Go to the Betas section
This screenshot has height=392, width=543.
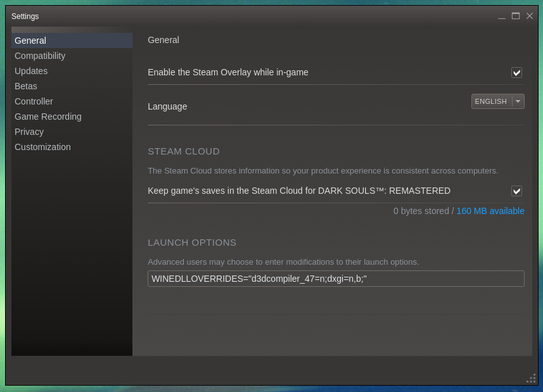coord(72,86)
